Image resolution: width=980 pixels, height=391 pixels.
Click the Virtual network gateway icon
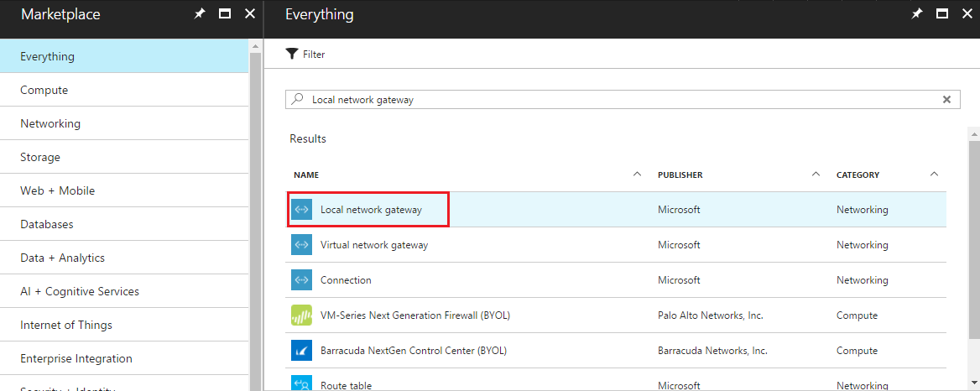coord(301,245)
